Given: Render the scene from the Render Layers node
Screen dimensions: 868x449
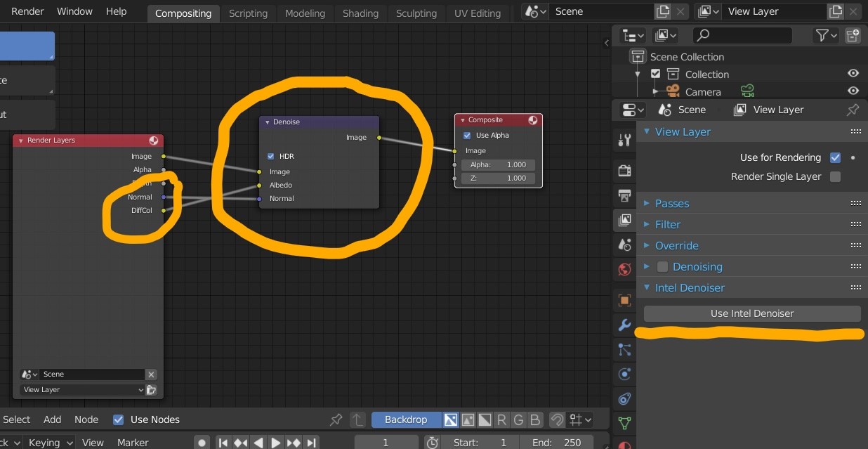Looking at the screenshot, I should coord(151,390).
